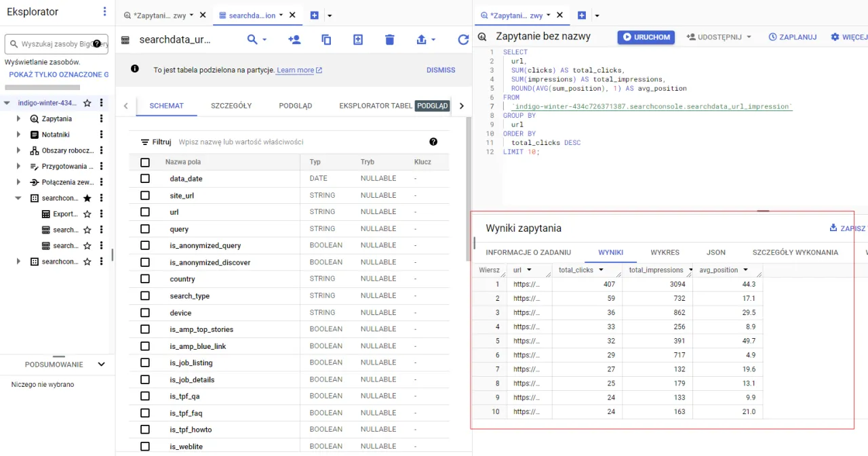Image resolution: width=868 pixels, height=456 pixels.
Task: Check the data_date field checkbox
Action: [145, 178]
